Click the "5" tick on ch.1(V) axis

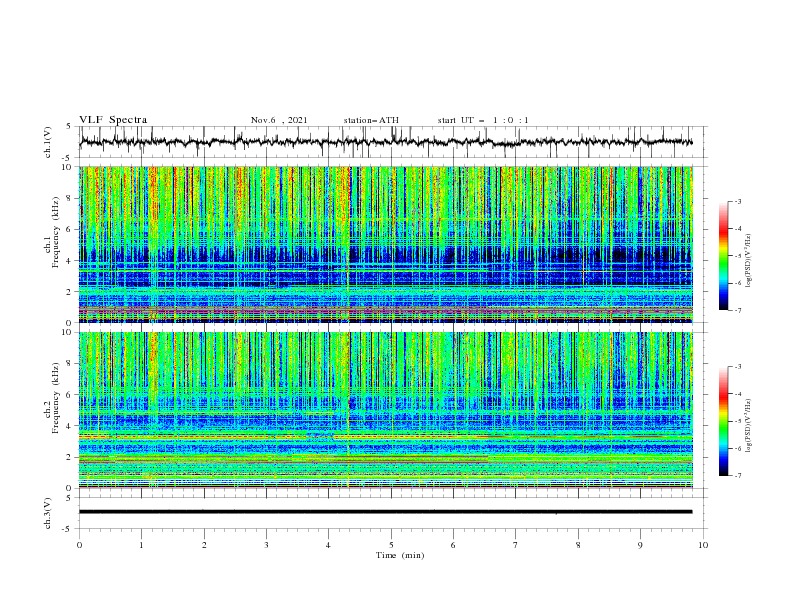[x=69, y=127]
